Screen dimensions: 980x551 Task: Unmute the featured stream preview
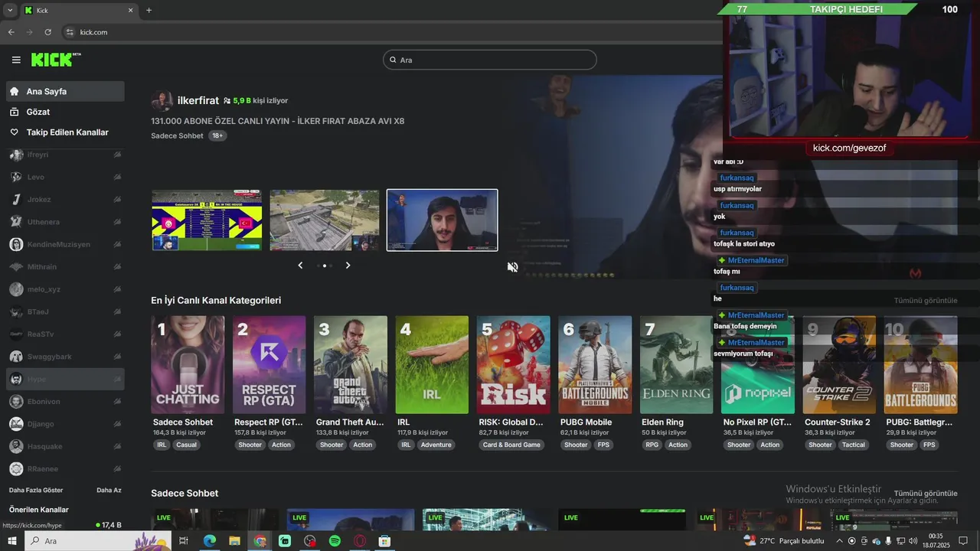coord(513,266)
